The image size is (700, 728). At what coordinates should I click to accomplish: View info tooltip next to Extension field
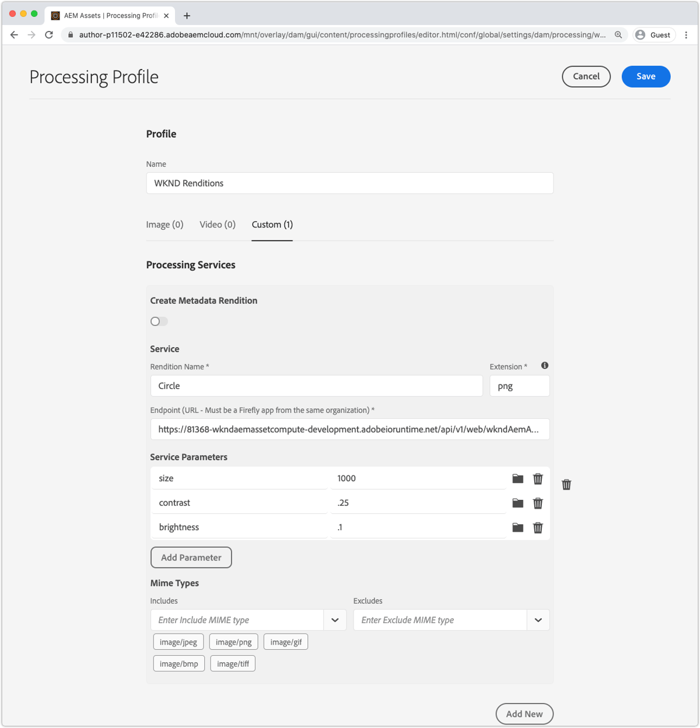coord(544,365)
